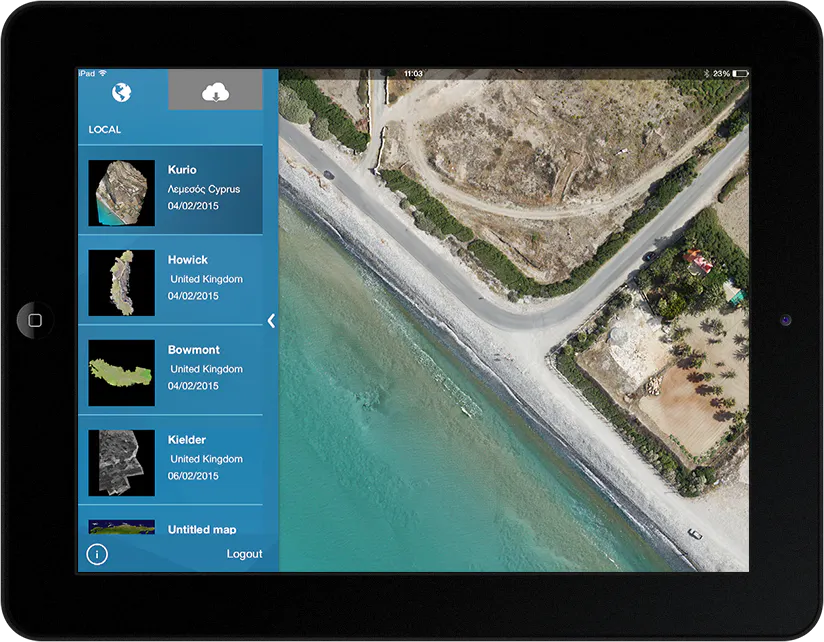Click the Kielder title text
The image size is (824, 642).
pos(187,440)
